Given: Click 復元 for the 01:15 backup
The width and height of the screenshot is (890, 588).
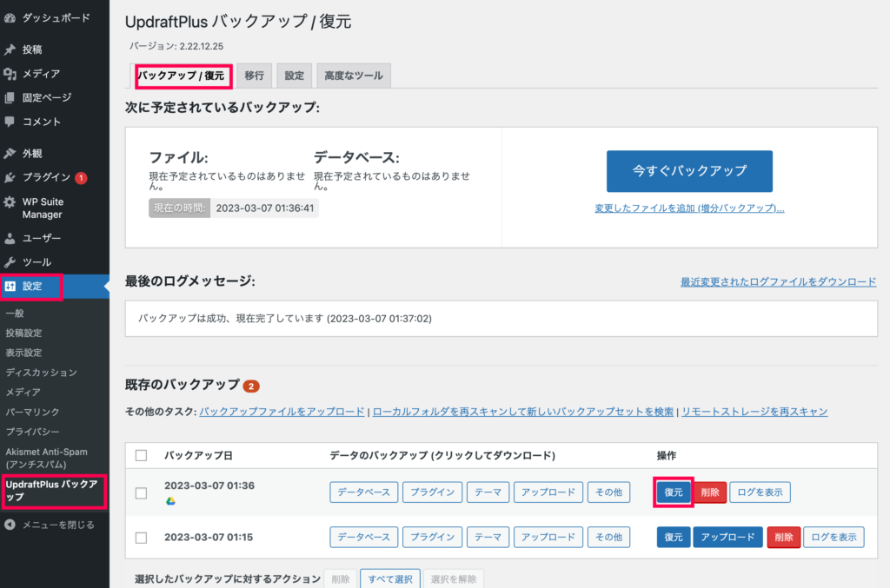Looking at the screenshot, I should 674,537.
